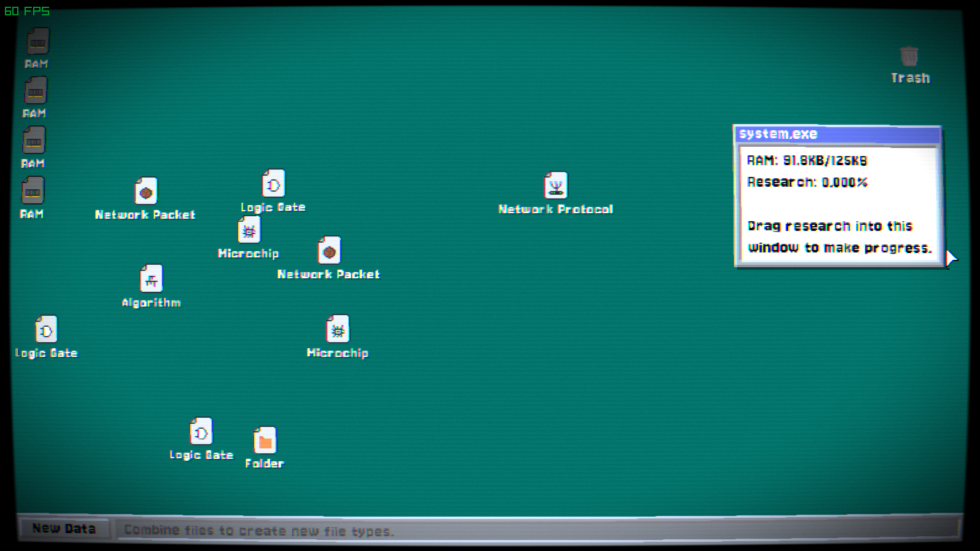The image size is (980, 551).
Task: Select the topmost RAM file icon
Action: 37,42
